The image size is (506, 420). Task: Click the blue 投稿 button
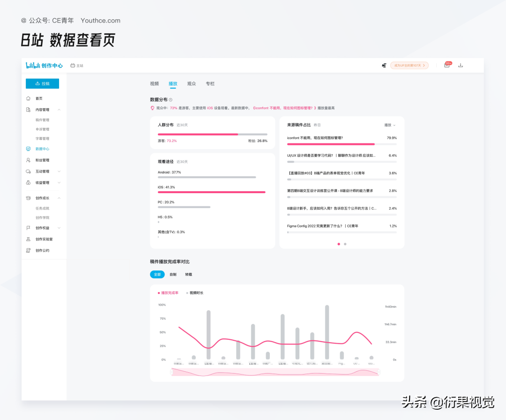(x=42, y=83)
